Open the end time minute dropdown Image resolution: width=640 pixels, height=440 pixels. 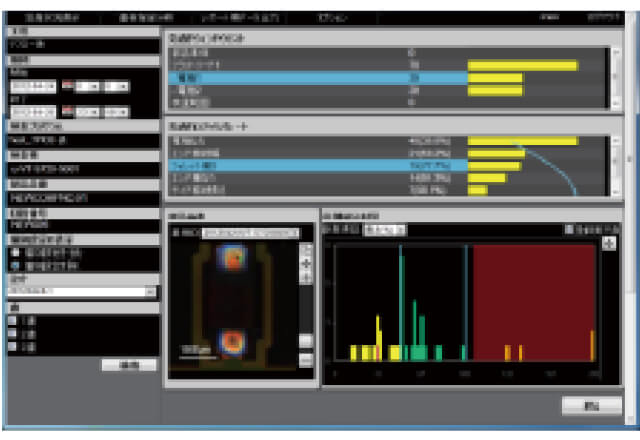(x=116, y=112)
